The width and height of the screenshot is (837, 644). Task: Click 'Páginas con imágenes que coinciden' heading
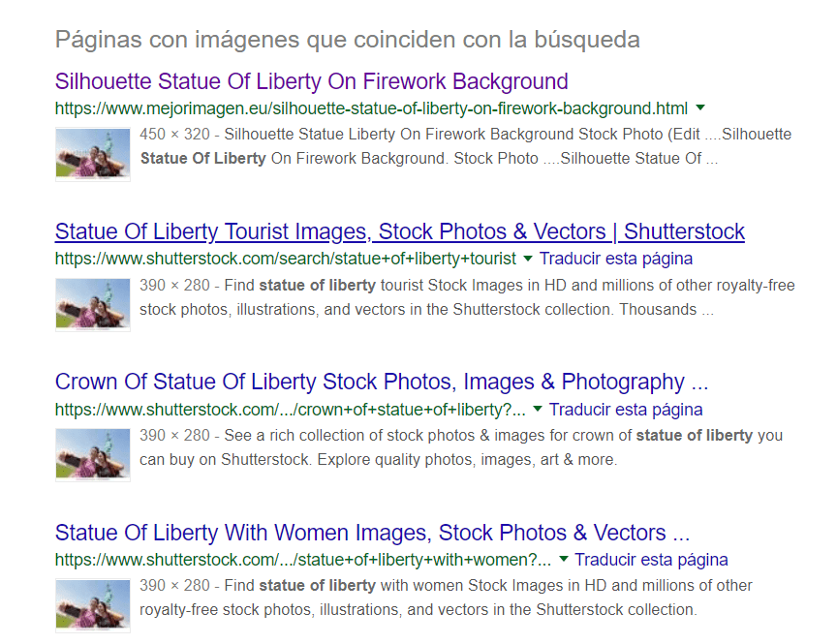(x=347, y=40)
